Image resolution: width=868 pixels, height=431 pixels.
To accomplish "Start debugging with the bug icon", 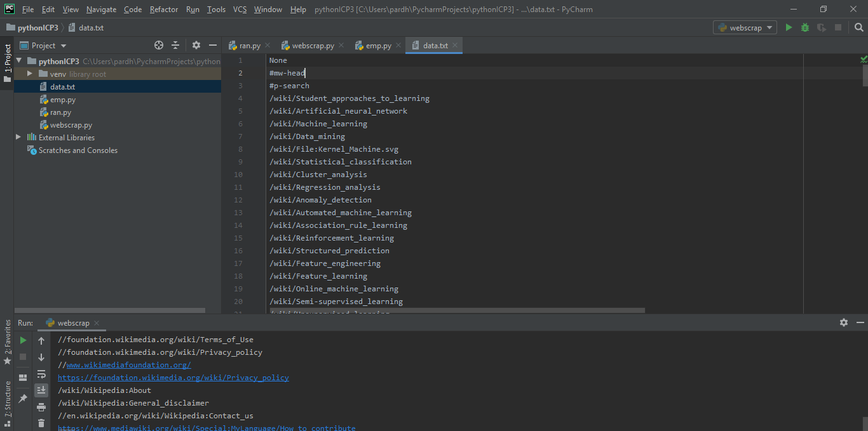I will tap(805, 27).
